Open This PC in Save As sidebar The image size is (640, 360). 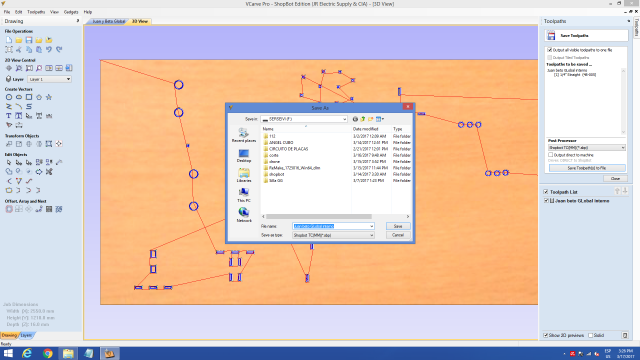(x=244, y=195)
